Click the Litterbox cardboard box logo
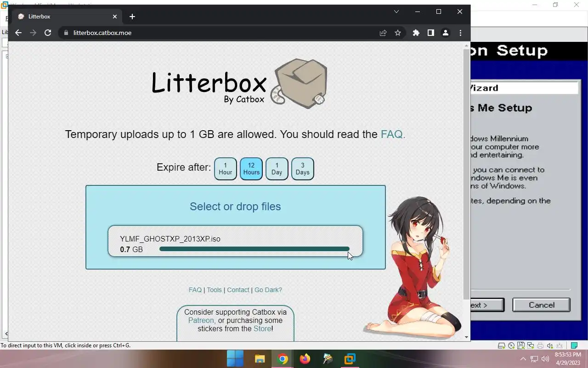This screenshot has width=588, height=368. click(x=299, y=84)
